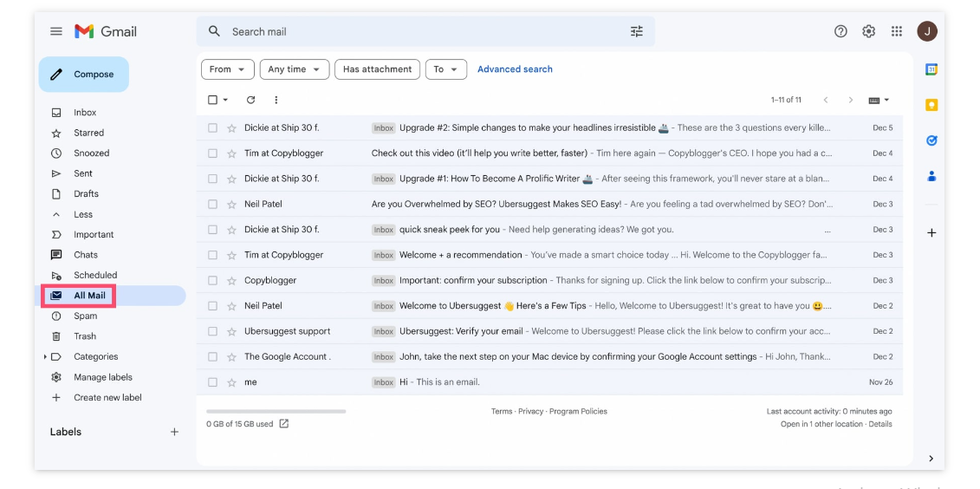
Task: Go to older messages arrow
Action: tap(851, 100)
